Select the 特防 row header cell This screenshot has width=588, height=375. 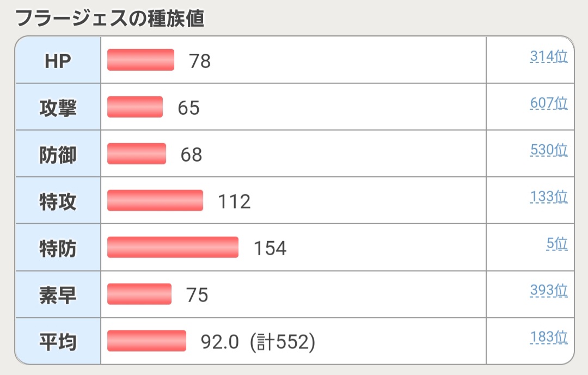[58, 248]
